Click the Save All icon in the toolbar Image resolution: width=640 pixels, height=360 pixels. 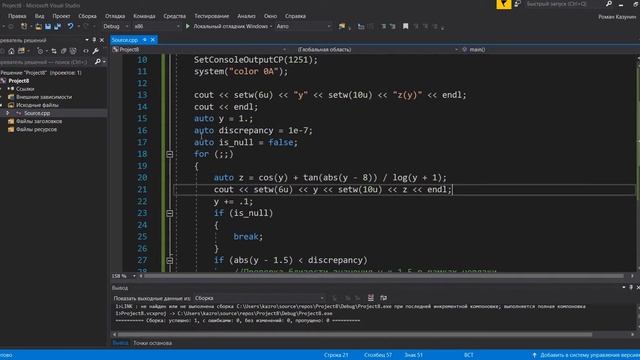click(58, 26)
